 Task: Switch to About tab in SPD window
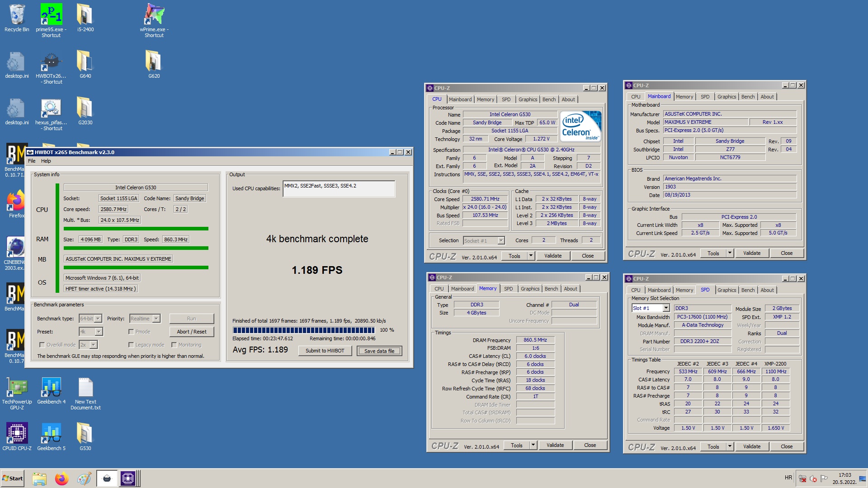coord(767,290)
